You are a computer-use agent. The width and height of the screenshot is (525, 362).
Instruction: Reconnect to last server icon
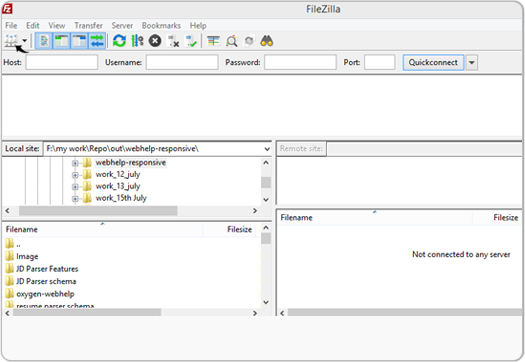[191, 41]
